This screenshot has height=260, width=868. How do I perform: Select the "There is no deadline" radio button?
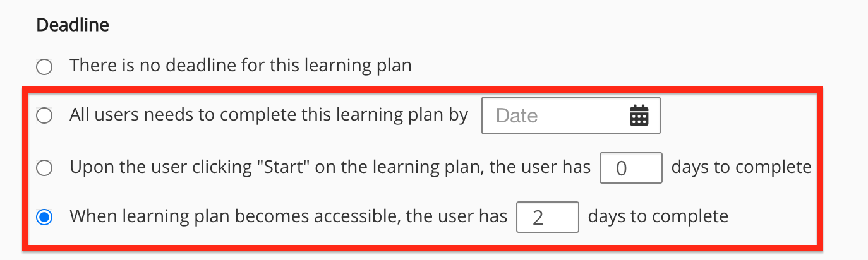tap(44, 66)
